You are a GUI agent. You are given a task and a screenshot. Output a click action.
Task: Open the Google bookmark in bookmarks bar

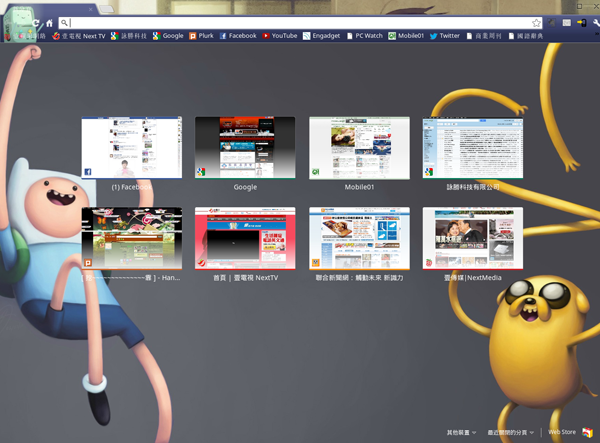(168, 36)
